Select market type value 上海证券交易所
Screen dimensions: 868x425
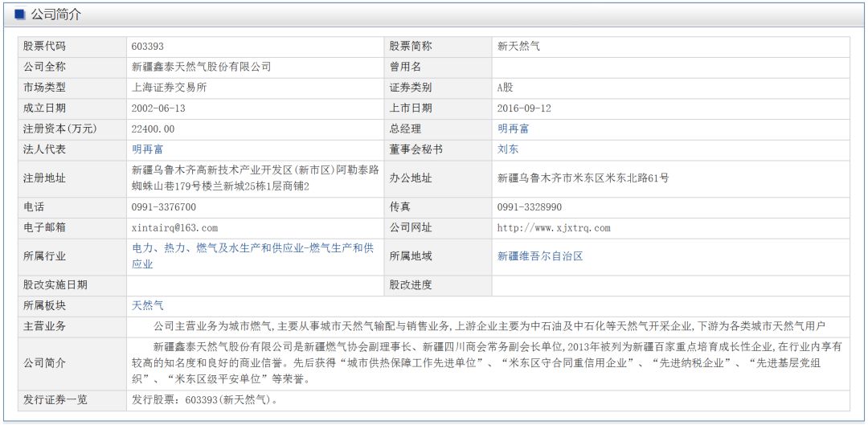point(170,88)
